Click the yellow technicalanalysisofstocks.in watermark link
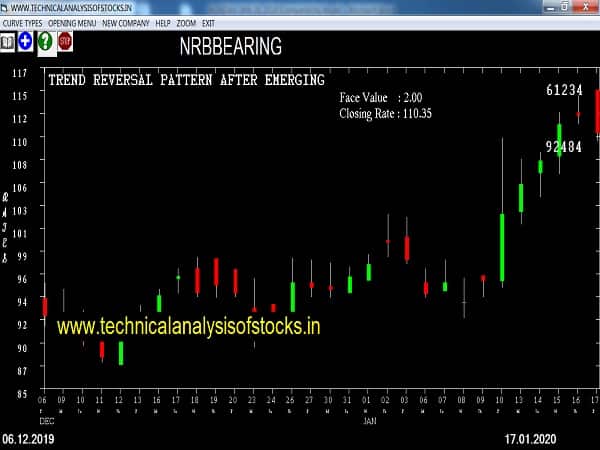This screenshot has width=600, height=450. pos(188,326)
